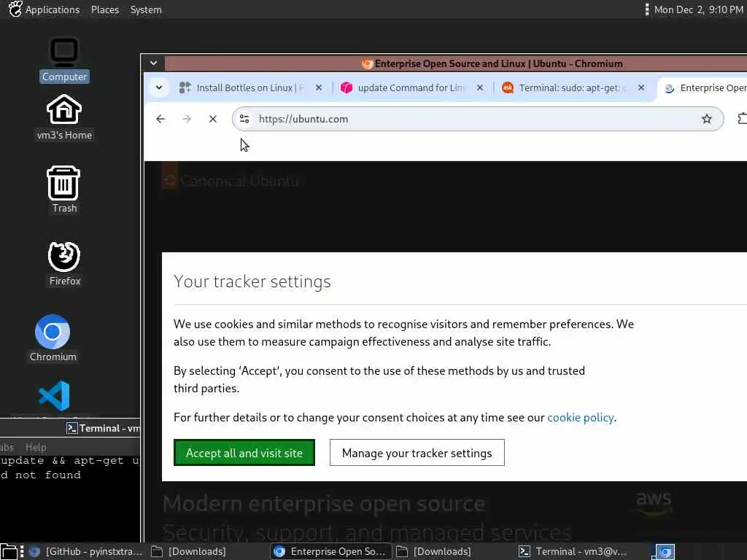Open the Computer desktop icon
This screenshot has width=747, height=560.
(64, 60)
